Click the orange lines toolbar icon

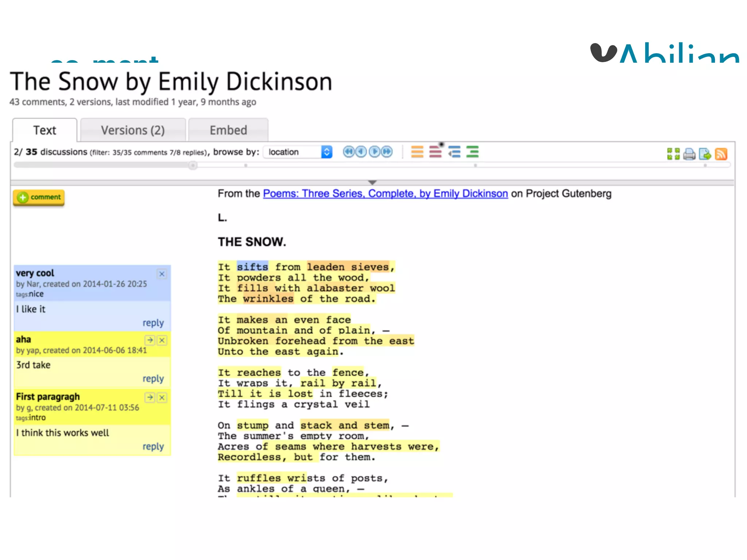(x=417, y=152)
